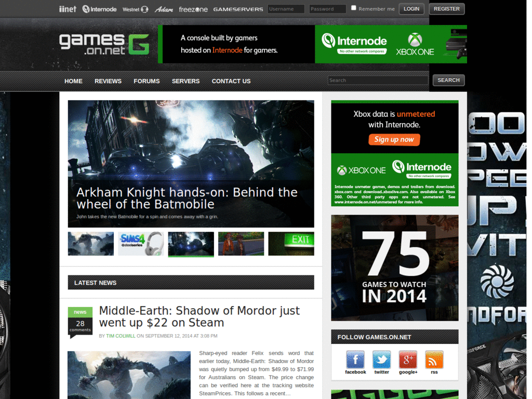The height and width of the screenshot is (399, 532).
Task: Open Westnet from the top bar
Action: pyautogui.click(x=135, y=9)
